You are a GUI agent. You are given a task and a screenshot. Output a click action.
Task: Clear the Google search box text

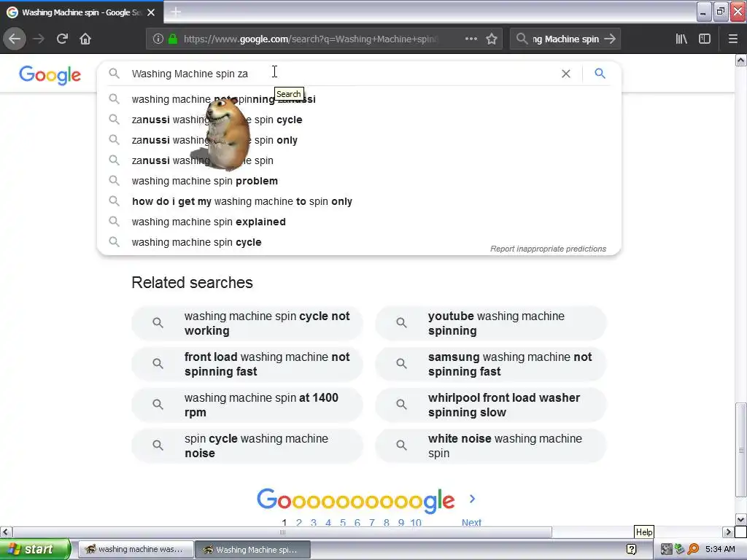point(565,74)
